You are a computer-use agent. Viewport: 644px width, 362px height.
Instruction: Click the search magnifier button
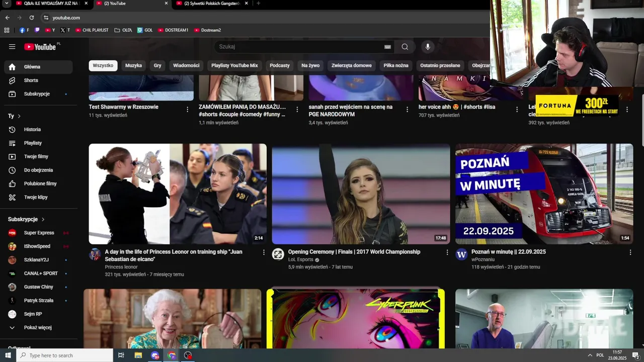point(405,47)
